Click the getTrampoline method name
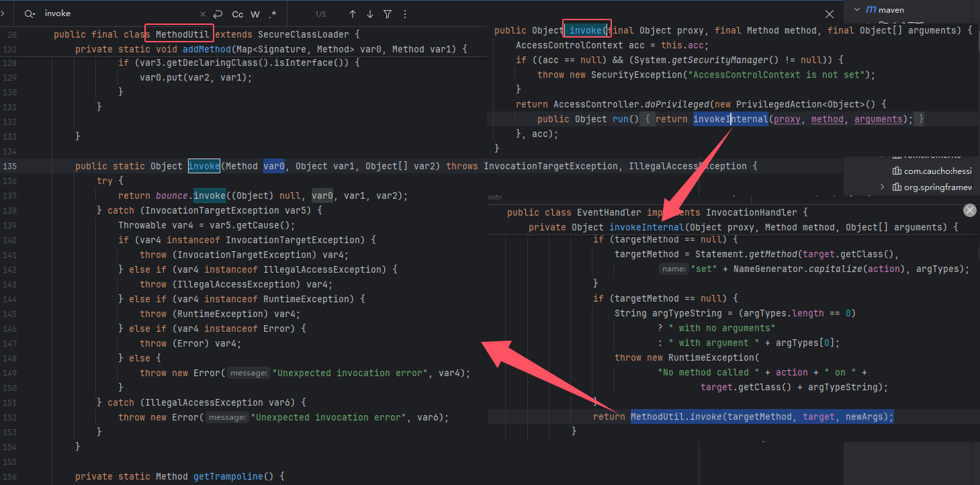 point(228,476)
